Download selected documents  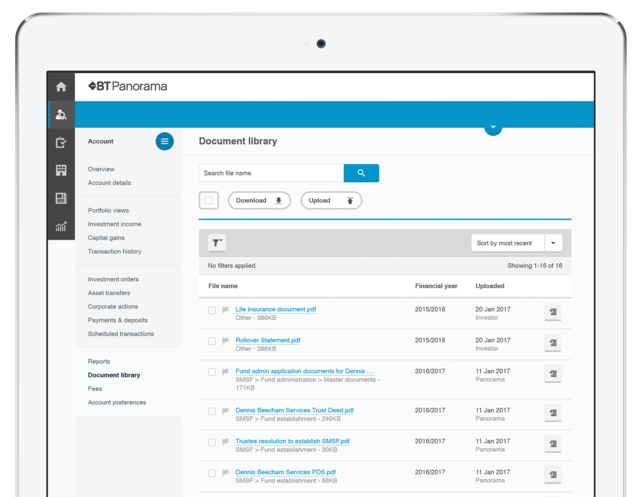[259, 200]
